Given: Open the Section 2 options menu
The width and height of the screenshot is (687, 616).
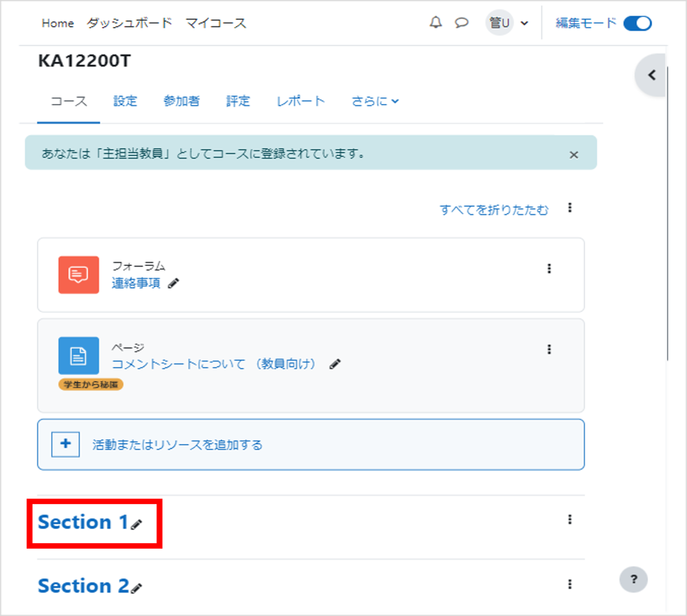Looking at the screenshot, I should [x=570, y=584].
